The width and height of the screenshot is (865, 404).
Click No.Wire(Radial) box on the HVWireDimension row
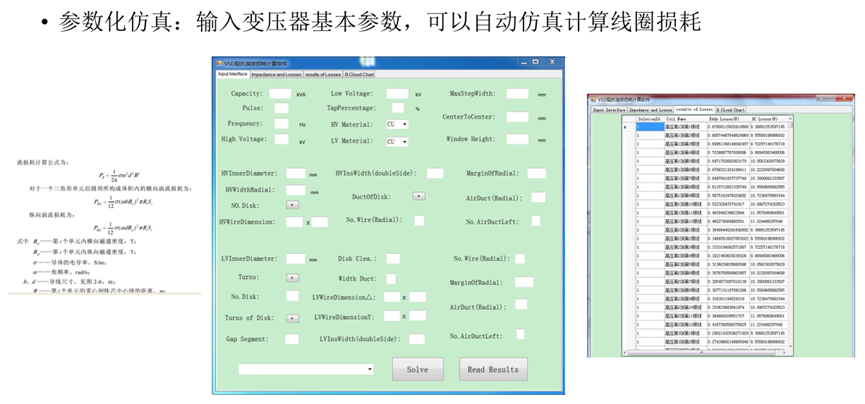(419, 221)
